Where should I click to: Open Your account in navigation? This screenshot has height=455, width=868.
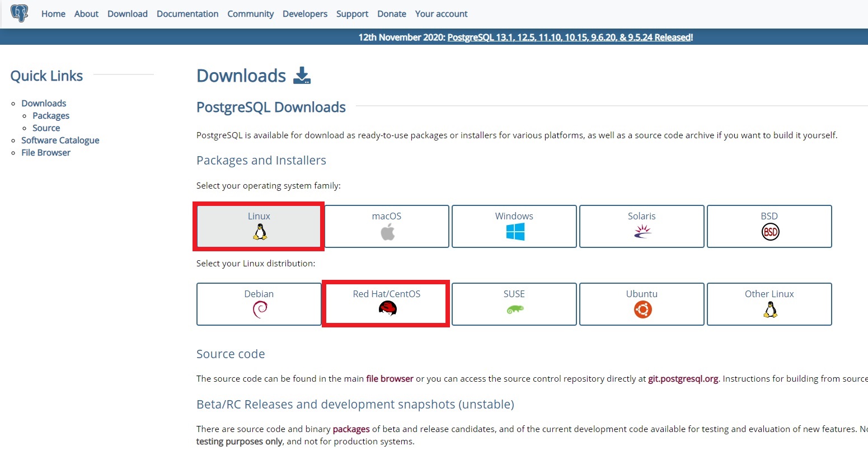(441, 13)
